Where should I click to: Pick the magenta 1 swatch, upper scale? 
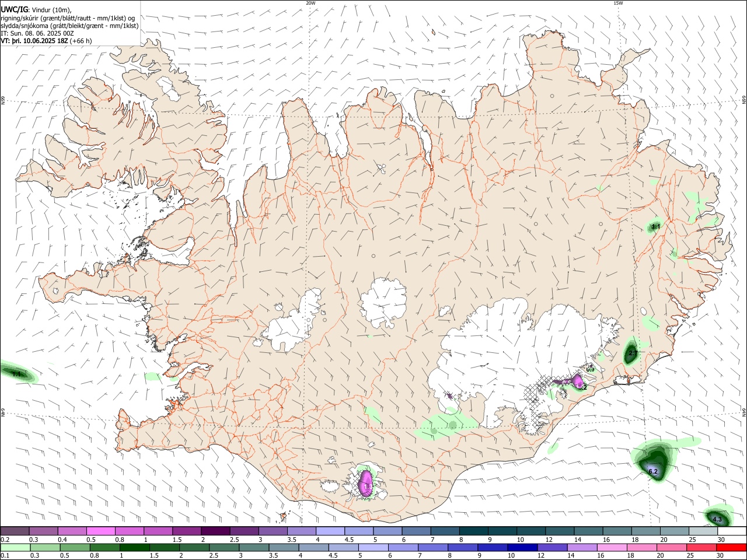tap(158, 531)
